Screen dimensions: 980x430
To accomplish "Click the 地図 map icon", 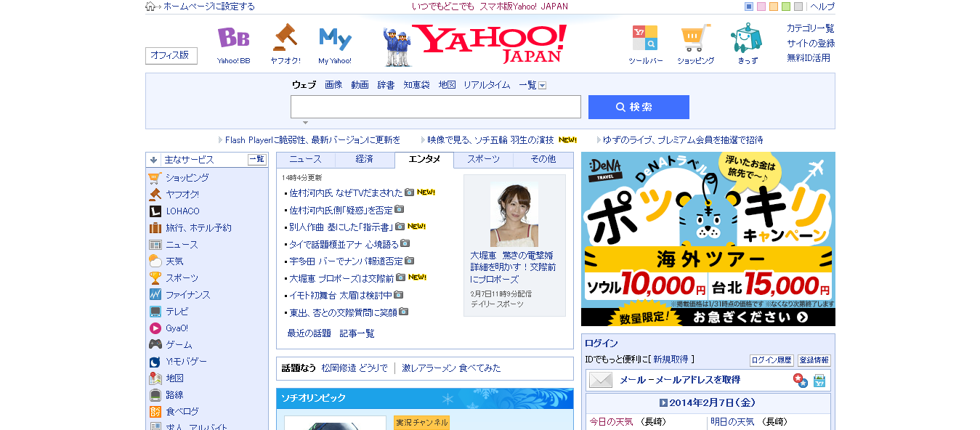I will 155,378.
